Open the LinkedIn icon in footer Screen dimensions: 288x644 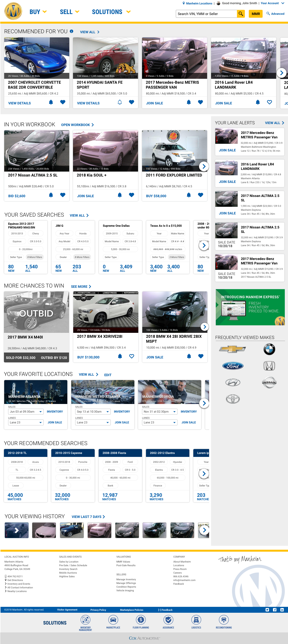tap(282, 610)
